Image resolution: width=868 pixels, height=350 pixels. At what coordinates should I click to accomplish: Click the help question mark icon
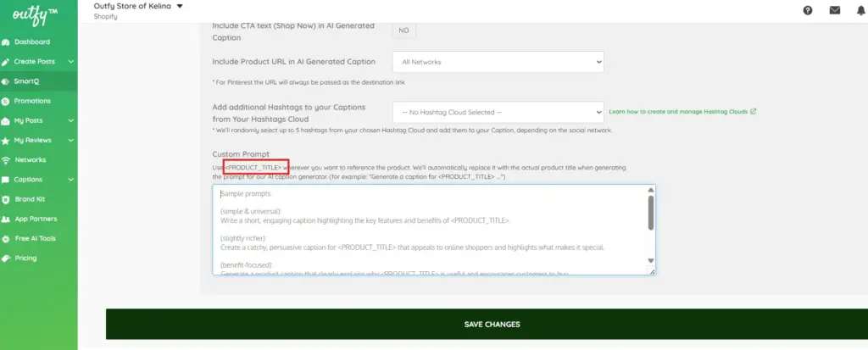[x=808, y=10]
